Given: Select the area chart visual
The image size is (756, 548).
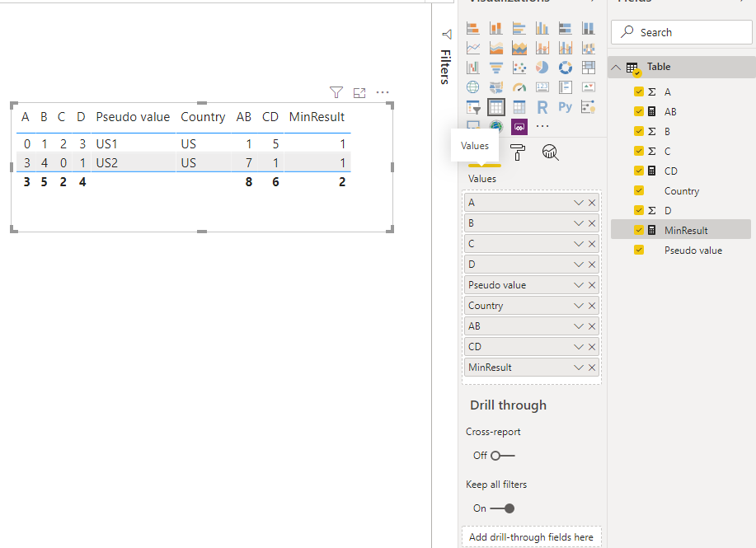Looking at the screenshot, I should pyautogui.click(x=496, y=48).
